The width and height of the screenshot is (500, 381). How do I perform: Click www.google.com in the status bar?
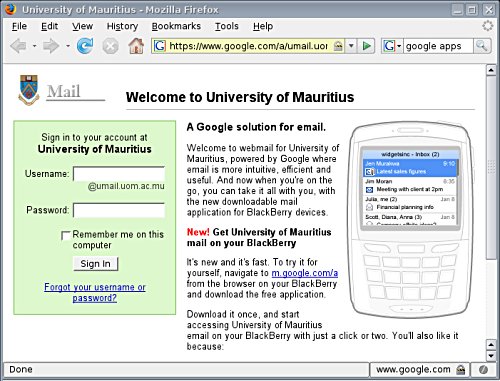413,369
